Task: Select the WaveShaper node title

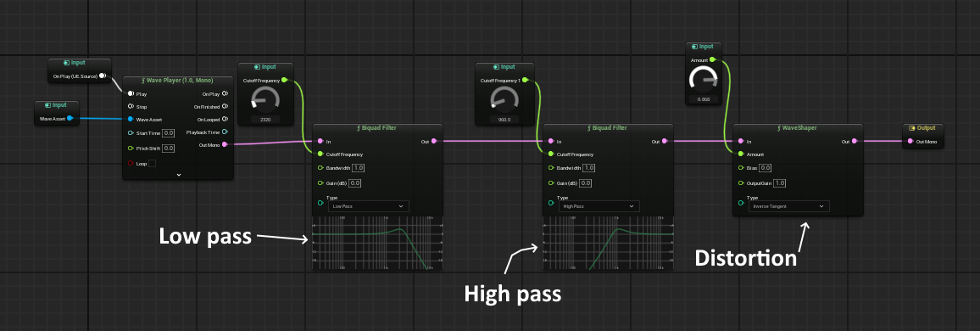Action: (x=798, y=127)
